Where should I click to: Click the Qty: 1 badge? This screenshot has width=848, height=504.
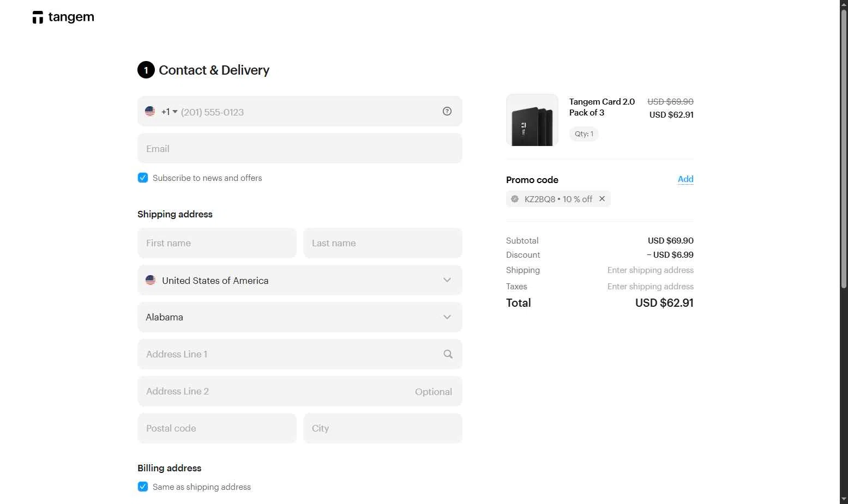[x=584, y=133]
